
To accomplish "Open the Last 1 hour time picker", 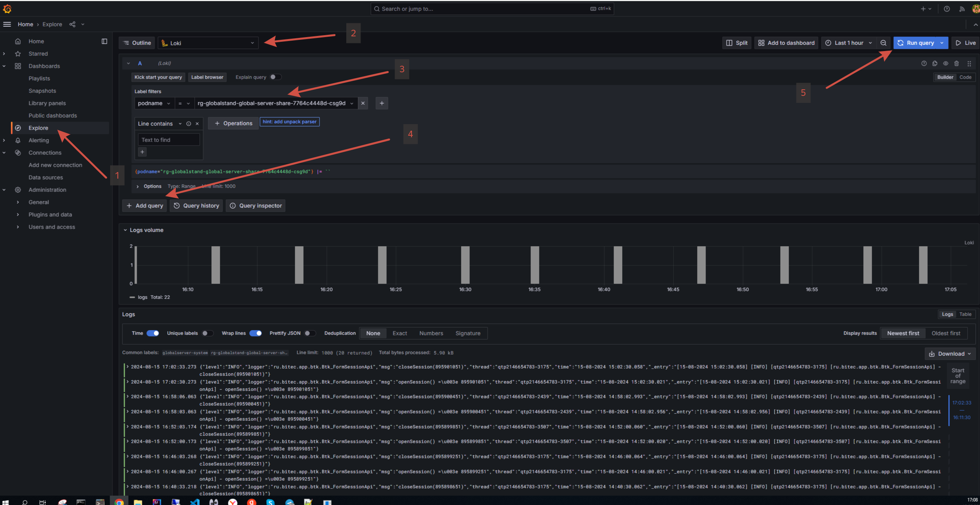I will point(849,43).
